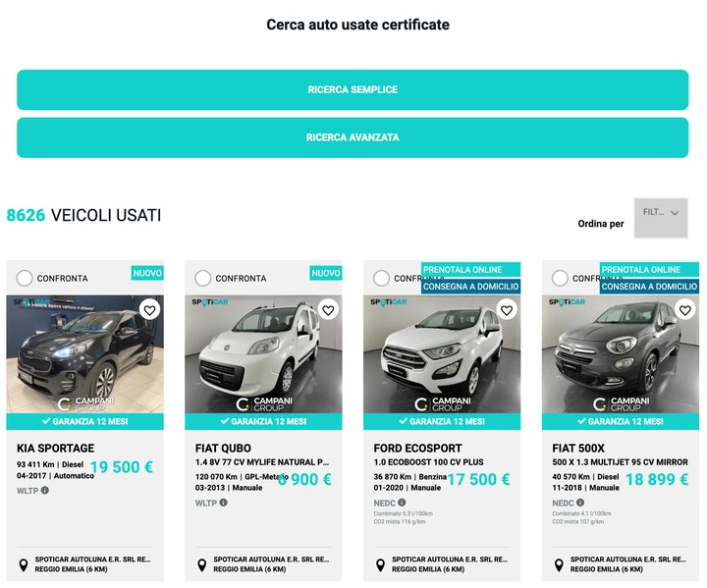Viewport: 707px width, 588px height.
Task: Click the heart icon on Ford Ecosport
Action: pyautogui.click(x=507, y=310)
